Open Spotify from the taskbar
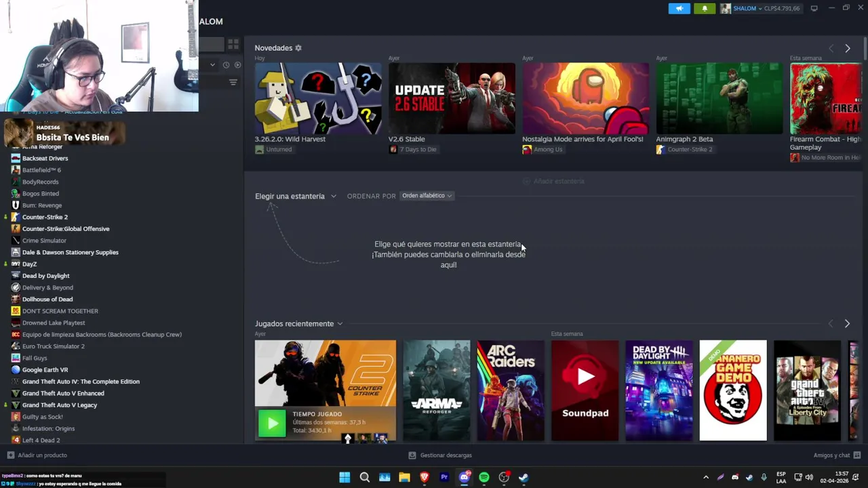The height and width of the screenshot is (488, 868). (484, 477)
